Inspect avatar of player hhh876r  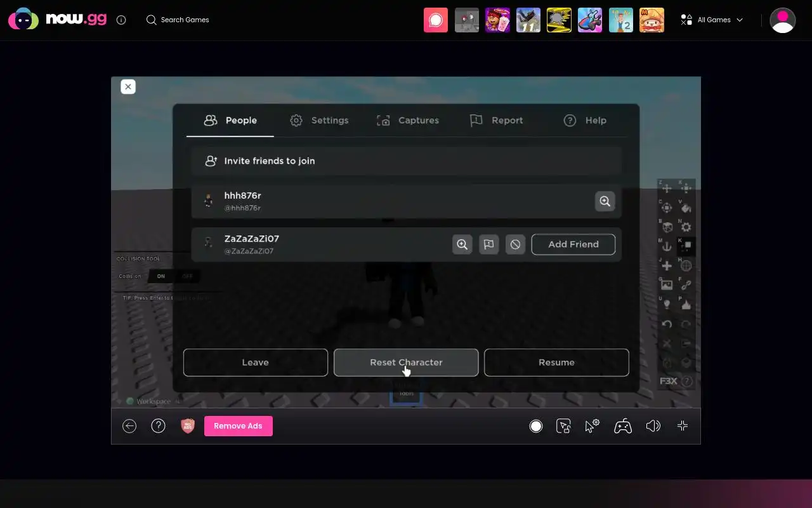pyautogui.click(x=605, y=201)
